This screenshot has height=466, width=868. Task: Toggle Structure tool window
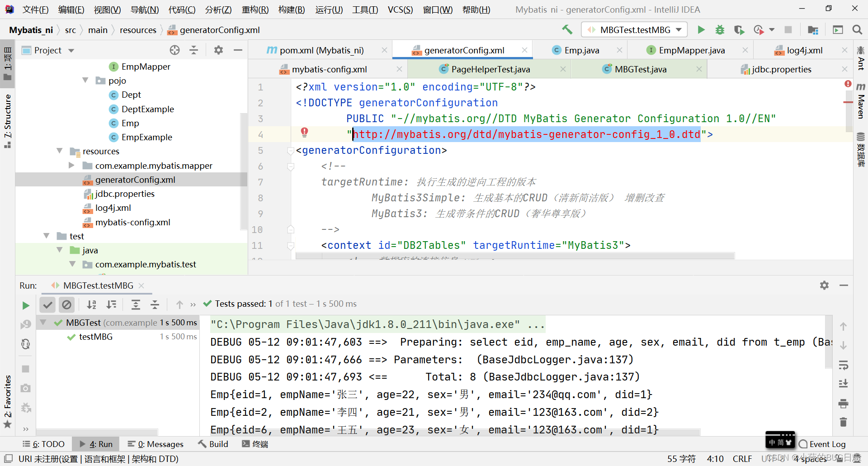8,121
